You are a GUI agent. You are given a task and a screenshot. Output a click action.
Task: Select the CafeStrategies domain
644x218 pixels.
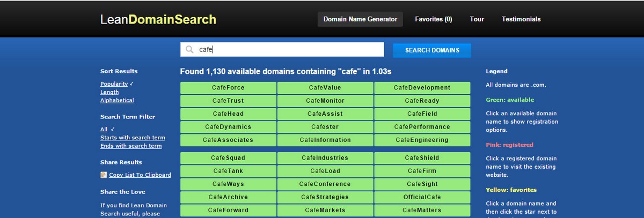(x=325, y=197)
